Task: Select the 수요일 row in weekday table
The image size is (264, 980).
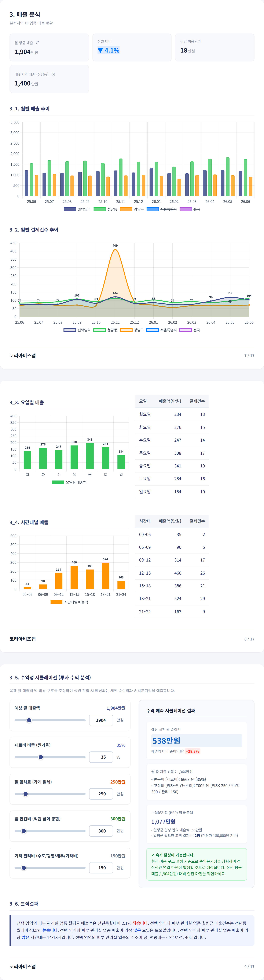Action: coord(172,440)
